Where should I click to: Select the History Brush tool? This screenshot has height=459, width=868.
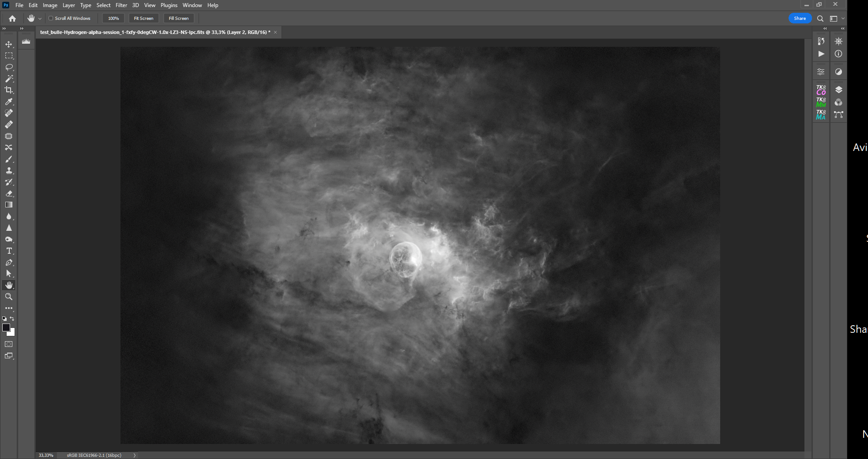[9, 182]
